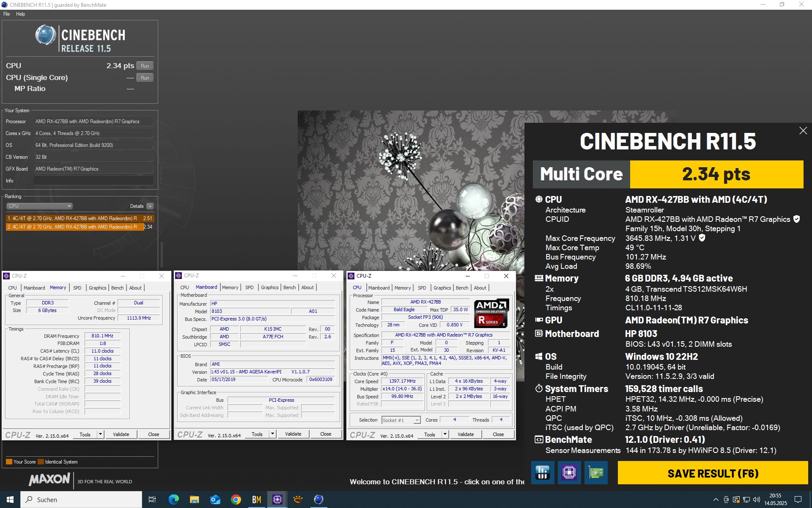Image resolution: width=812 pixels, height=508 pixels.
Task: Click Close button in CPU-Z Memory window
Action: click(154, 434)
